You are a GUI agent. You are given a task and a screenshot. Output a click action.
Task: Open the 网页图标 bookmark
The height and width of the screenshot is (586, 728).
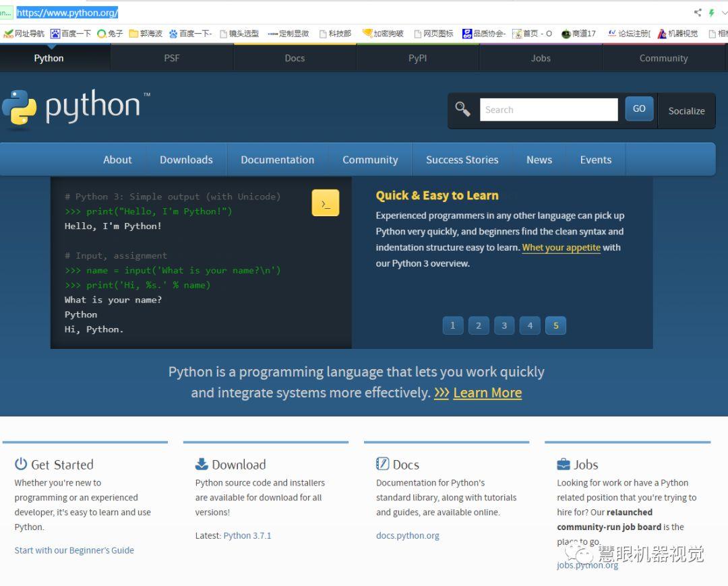click(433, 34)
